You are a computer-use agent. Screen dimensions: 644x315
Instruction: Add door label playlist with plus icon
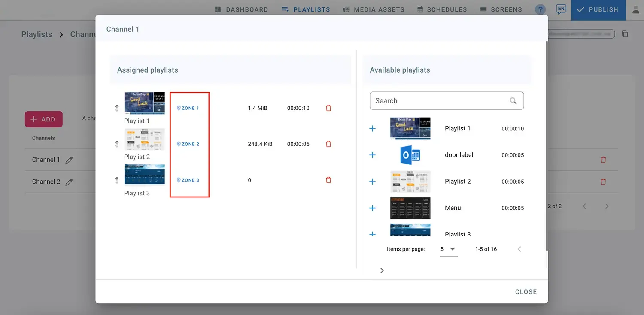[372, 155]
